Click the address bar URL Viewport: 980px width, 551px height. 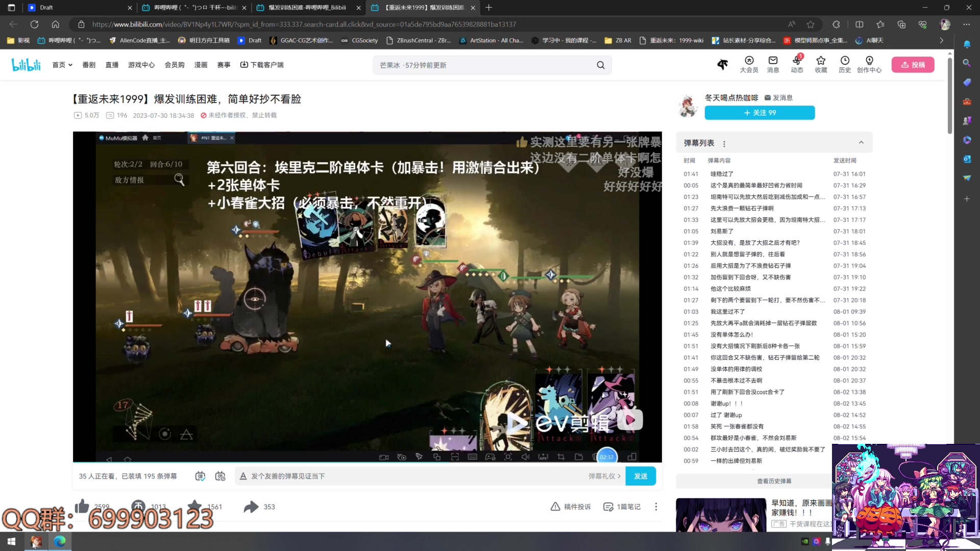click(304, 24)
